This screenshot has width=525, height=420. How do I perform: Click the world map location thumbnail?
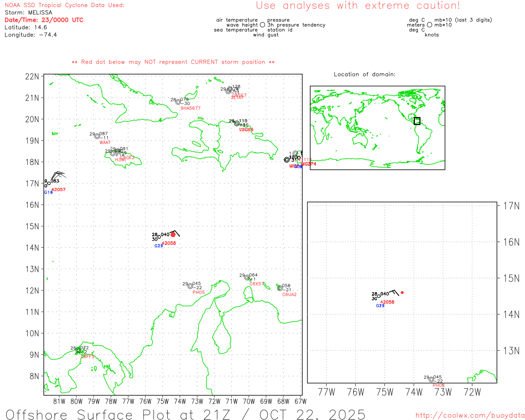(x=377, y=128)
